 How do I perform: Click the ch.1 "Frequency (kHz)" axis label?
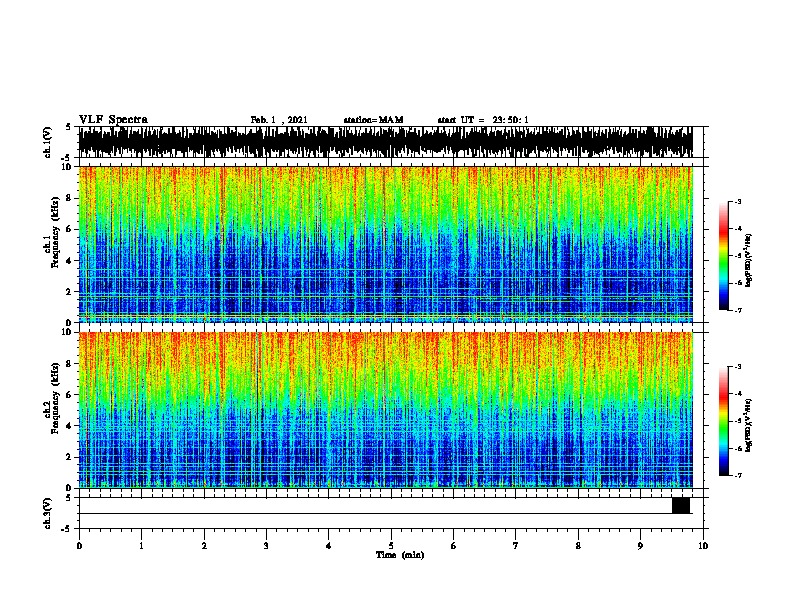[55, 233]
